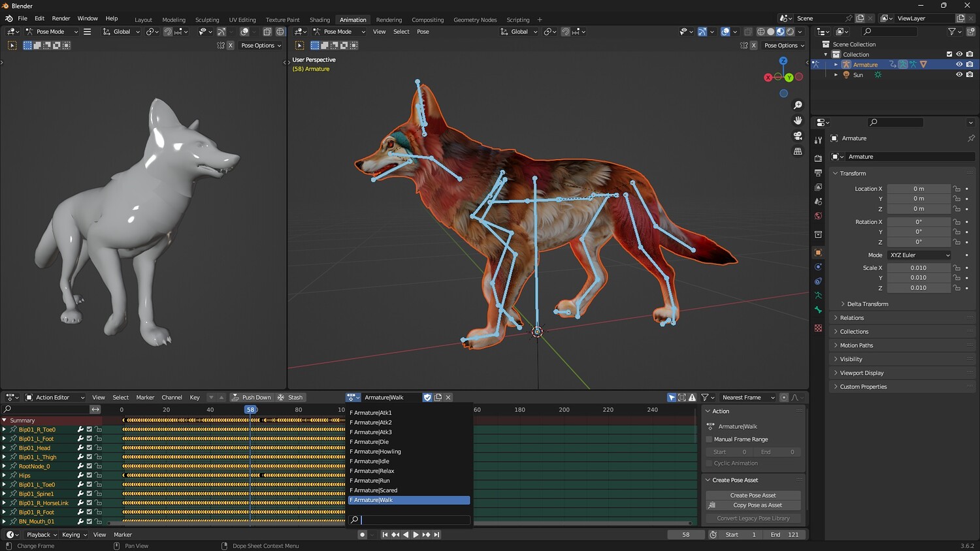The height and width of the screenshot is (551, 980).
Task: Unlink the Armature|Walk action
Action: pos(448,398)
